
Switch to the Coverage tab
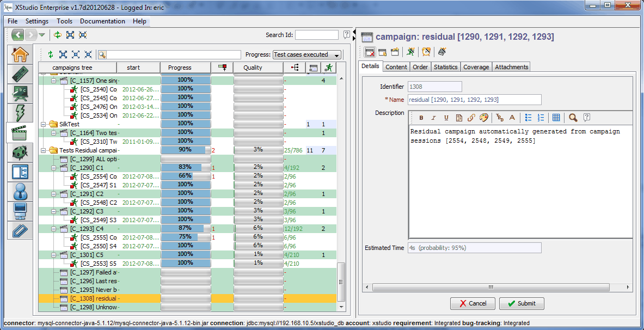coord(476,66)
